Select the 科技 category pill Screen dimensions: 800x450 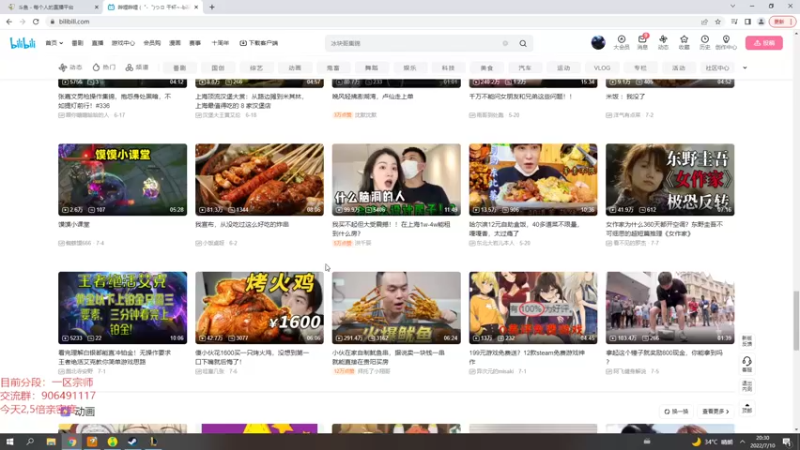click(448, 68)
